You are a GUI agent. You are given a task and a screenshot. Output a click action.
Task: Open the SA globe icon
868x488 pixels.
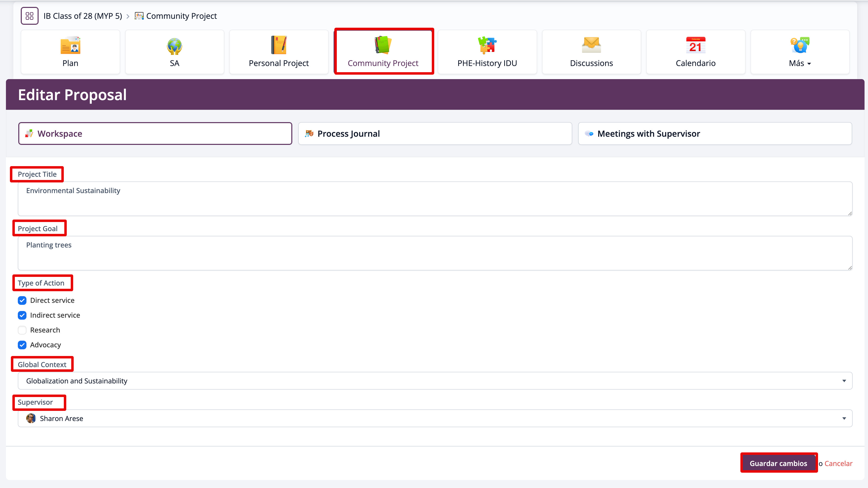[174, 45]
